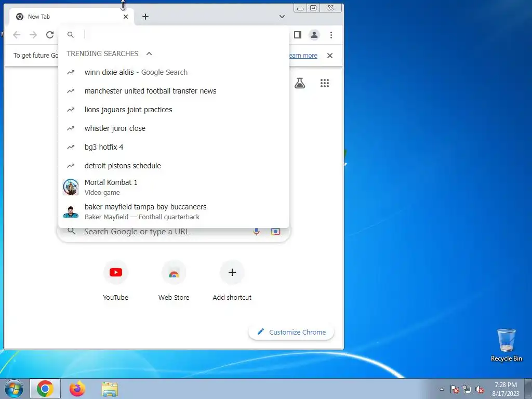This screenshot has height=399, width=532.
Task: Open a new tab with plus button
Action: pos(145,17)
